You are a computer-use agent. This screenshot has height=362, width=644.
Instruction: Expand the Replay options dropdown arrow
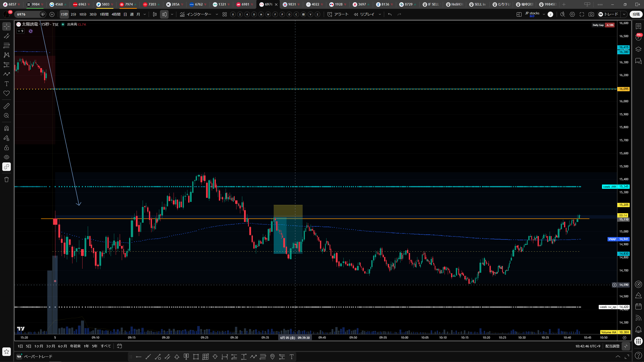tap(380, 14)
